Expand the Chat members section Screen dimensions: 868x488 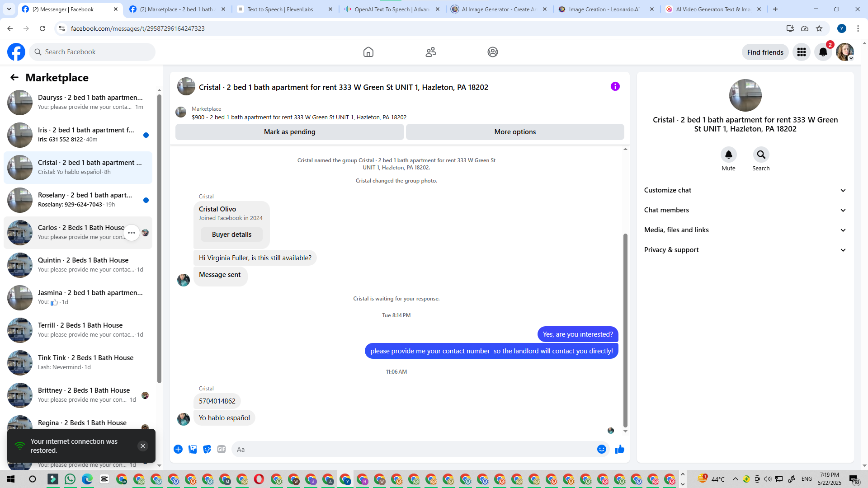[x=745, y=210]
